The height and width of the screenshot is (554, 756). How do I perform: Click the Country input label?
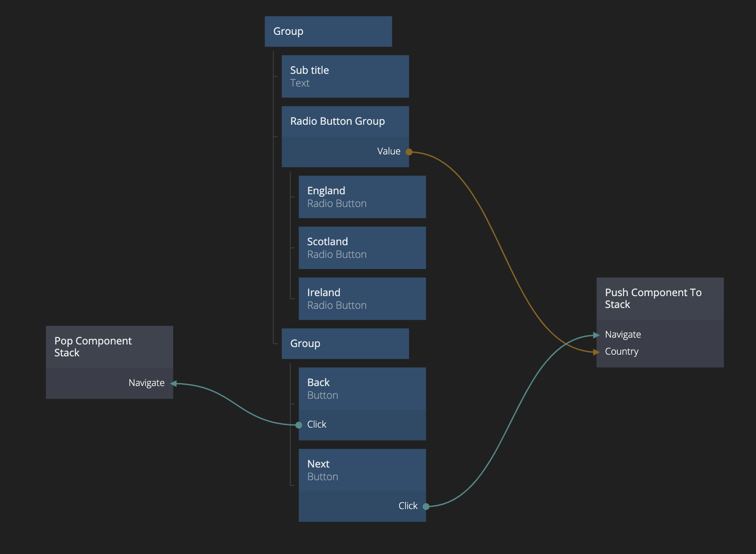pos(622,352)
